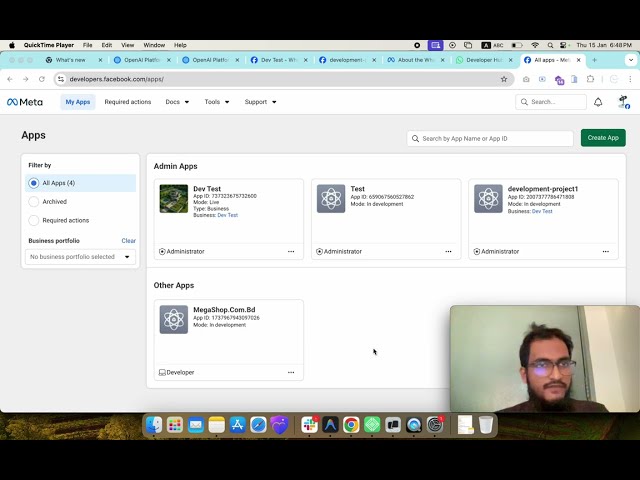Focus the Meta header search field
Image resolution: width=640 pixels, height=480 pixels.
551,102
